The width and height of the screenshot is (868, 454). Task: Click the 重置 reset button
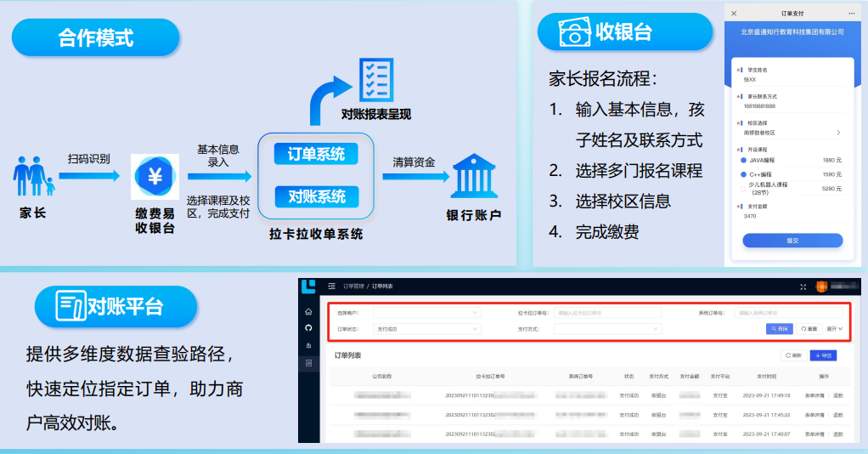click(809, 329)
